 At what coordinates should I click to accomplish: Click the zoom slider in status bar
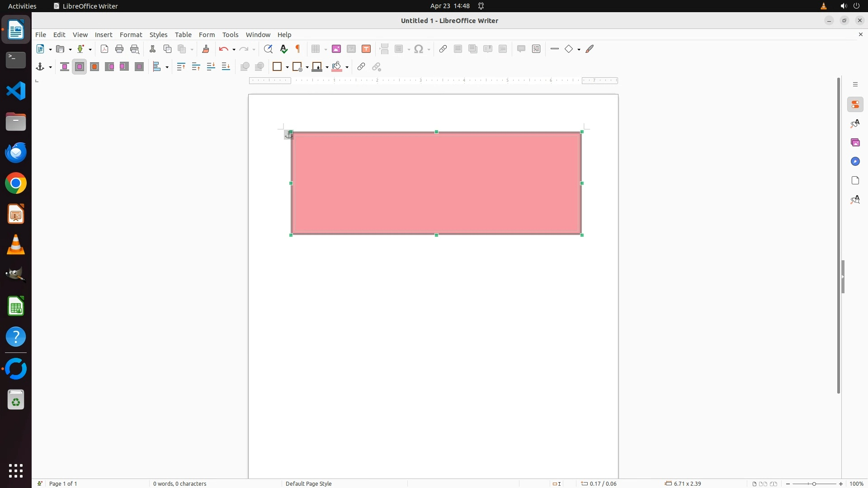pyautogui.click(x=814, y=483)
